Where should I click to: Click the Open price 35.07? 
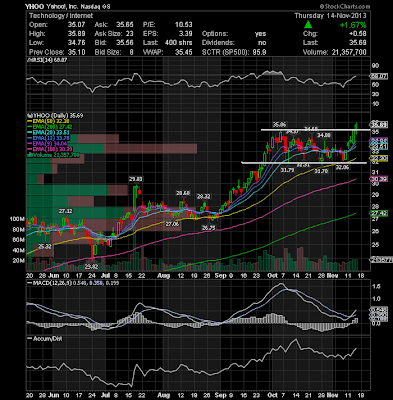coord(76,25)
